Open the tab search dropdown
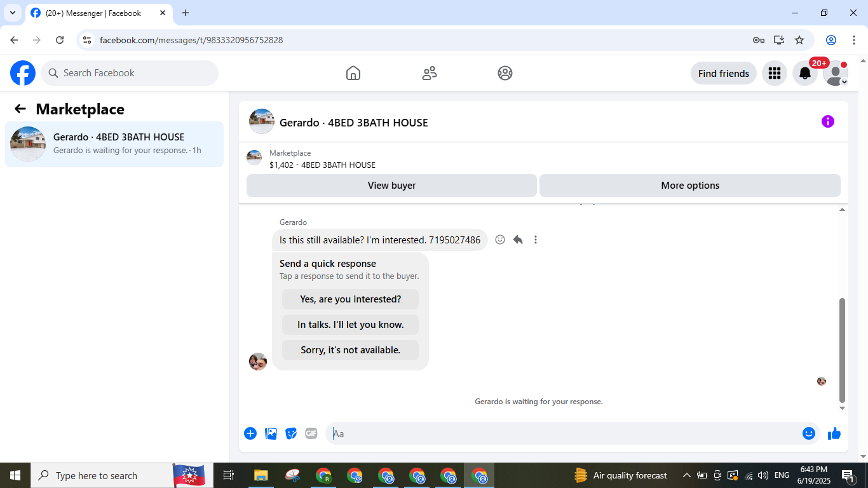Image resolution: width=868 pixels, height=488 pixels. pos(13,13)
